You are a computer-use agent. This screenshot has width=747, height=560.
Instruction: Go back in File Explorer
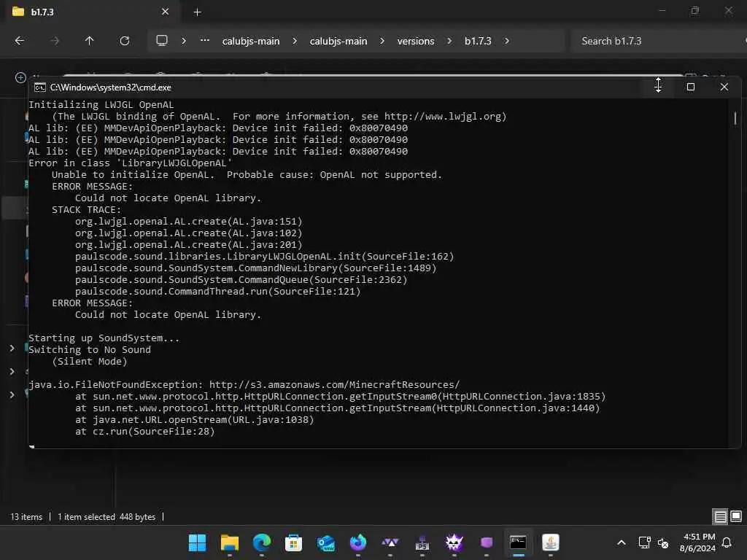[x=20, y=41]
